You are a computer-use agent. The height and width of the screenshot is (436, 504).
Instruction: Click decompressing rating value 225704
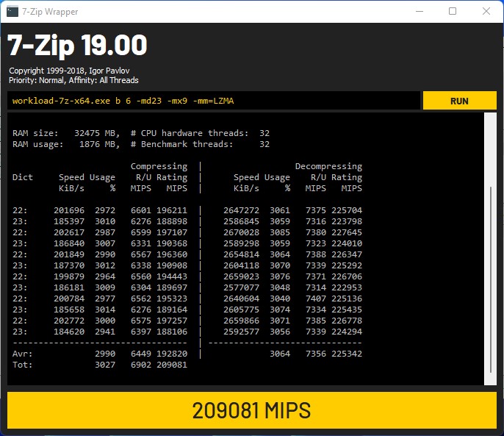tap(347, 210)
